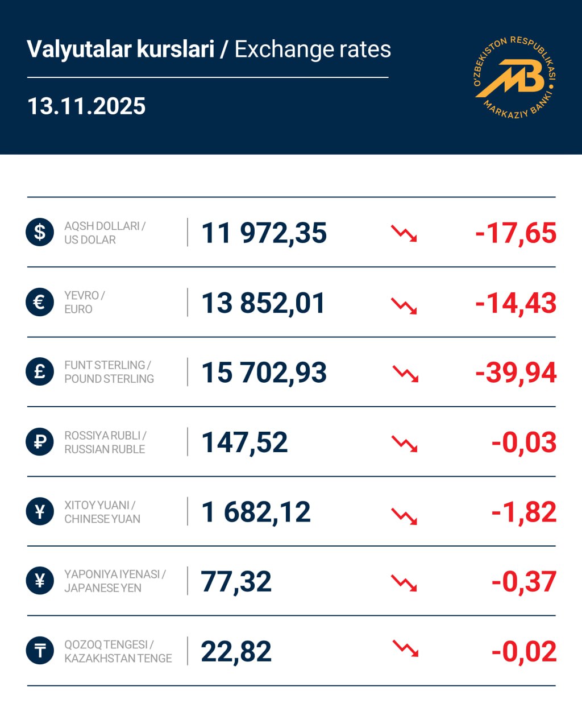The width and height of the screenshot is (582, 728).
Task: Click the Chinese yuan icon
Action: pos(40,512)
